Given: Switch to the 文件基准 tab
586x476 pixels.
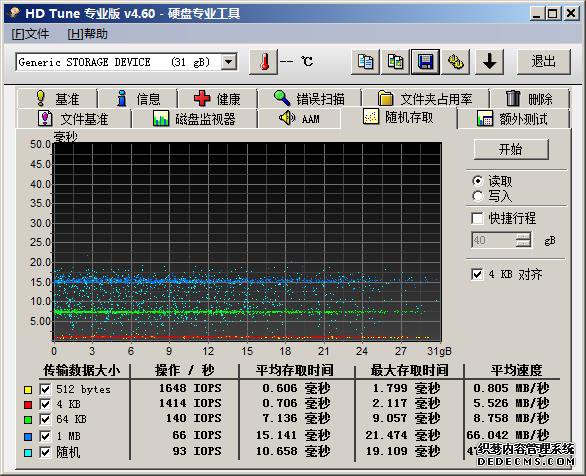Looking at the screenshot, I should (74, 119).
